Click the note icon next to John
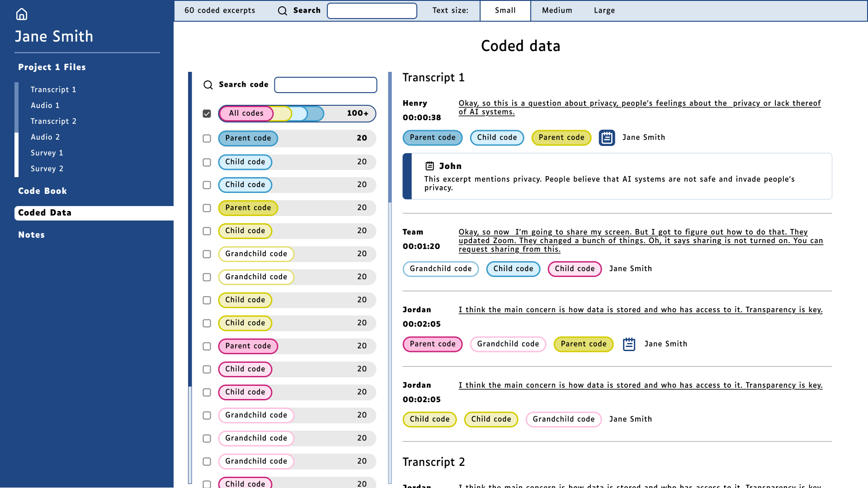This screenshot has height=488, width=868. 430,166
